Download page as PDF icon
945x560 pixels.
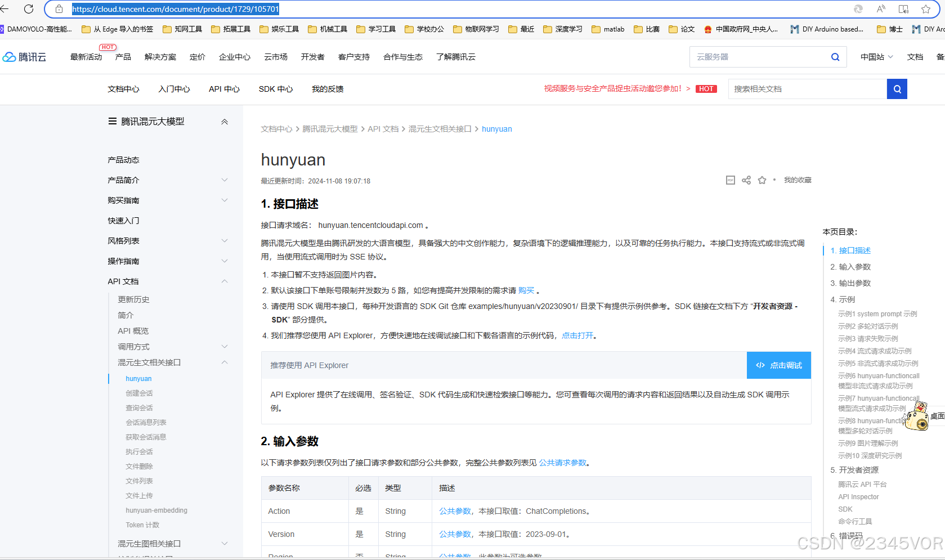pyautogui.click(x=731, y=180)
